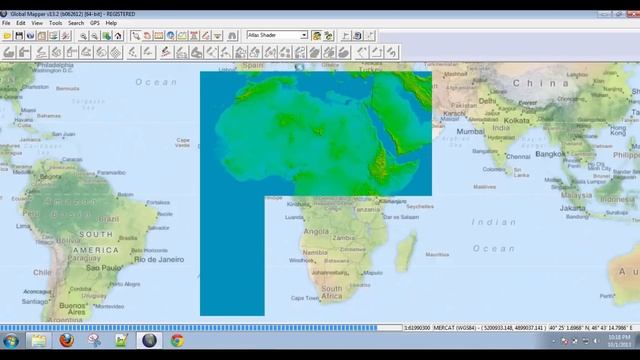Click the map scale value in status bar
This screenshot has height=360, width=640.
417,328
